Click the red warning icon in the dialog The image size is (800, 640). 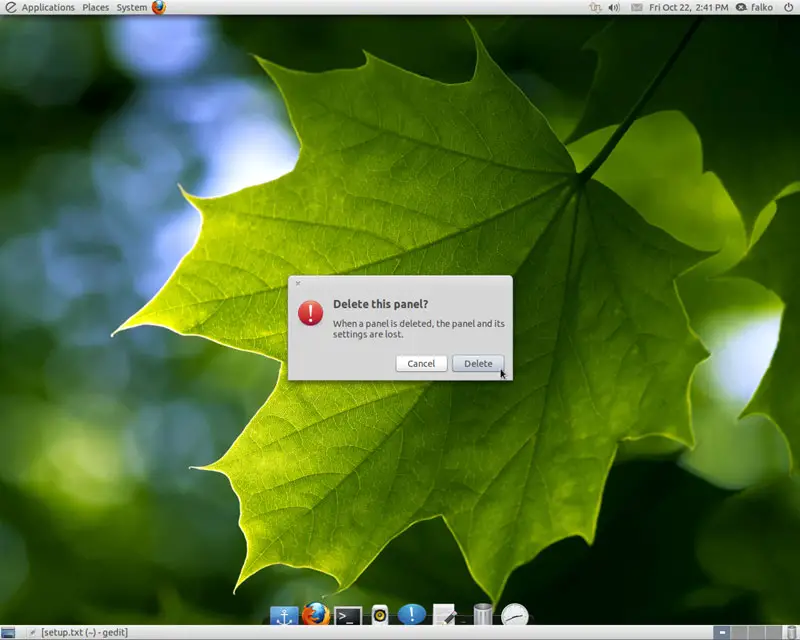(x=310, y=313)
